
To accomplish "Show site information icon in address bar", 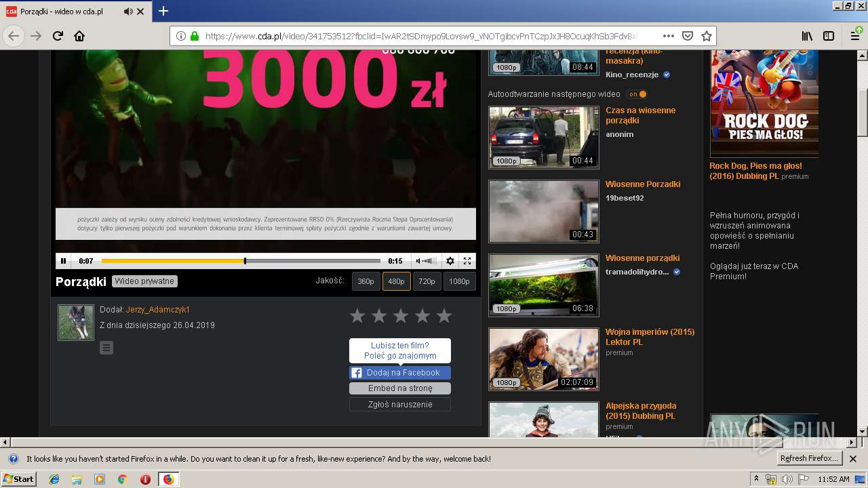I will [181, 36].
